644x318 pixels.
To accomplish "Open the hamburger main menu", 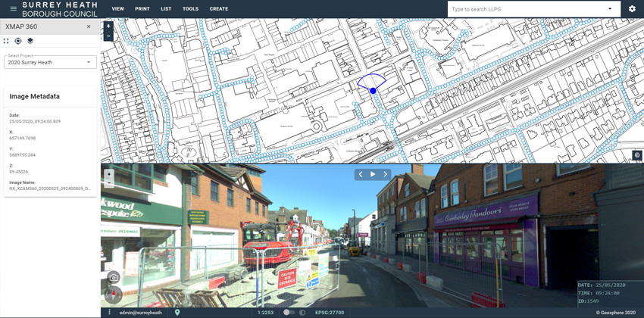I will coord(13,8).
